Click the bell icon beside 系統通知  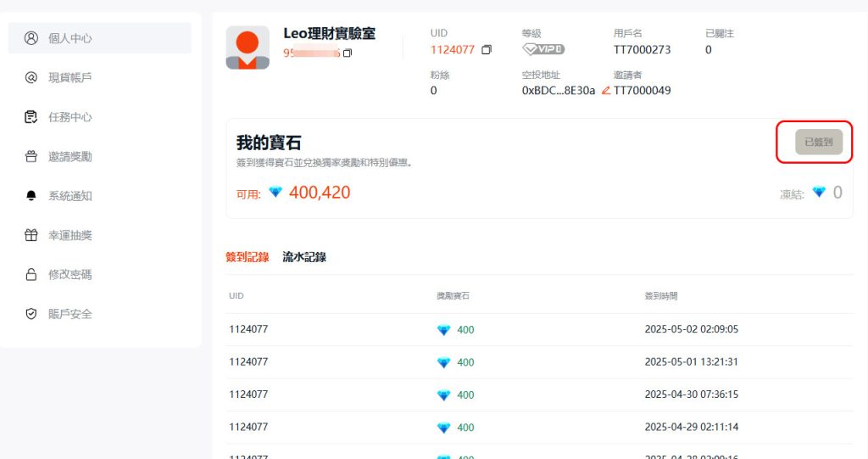31,196
